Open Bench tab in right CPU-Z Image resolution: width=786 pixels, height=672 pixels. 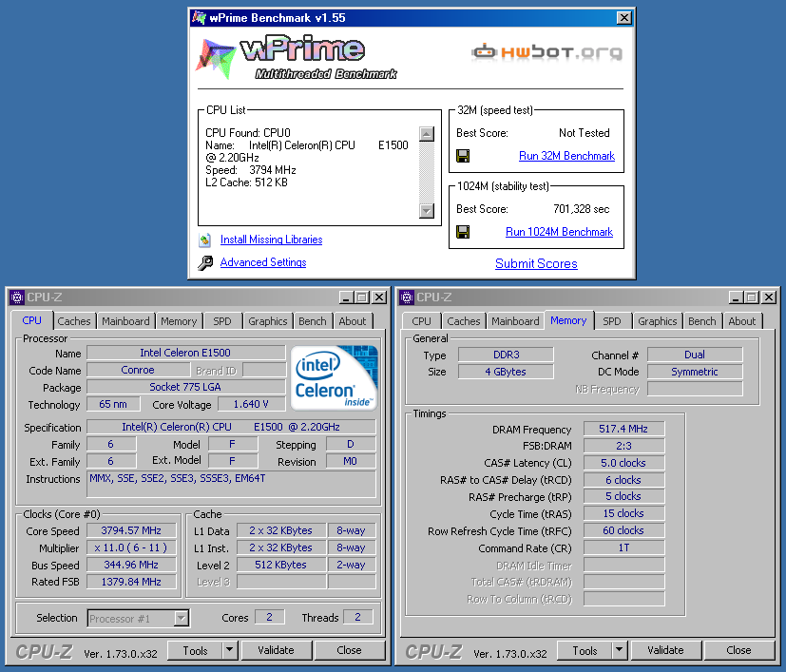coord(701,321)
